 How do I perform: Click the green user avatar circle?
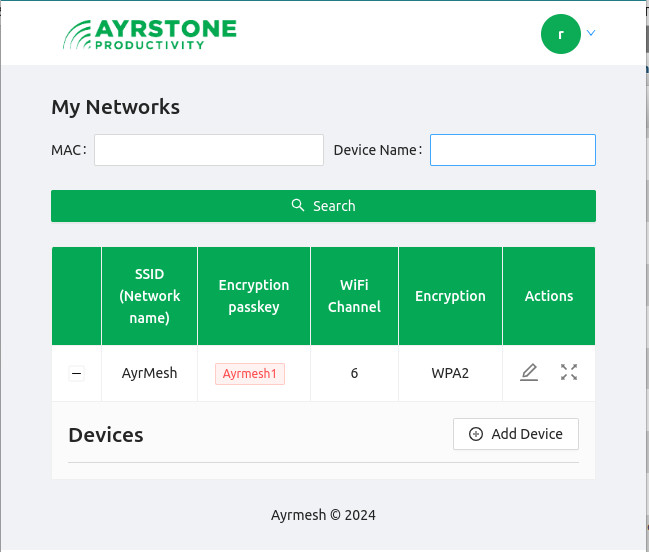[x=561, y=33]
